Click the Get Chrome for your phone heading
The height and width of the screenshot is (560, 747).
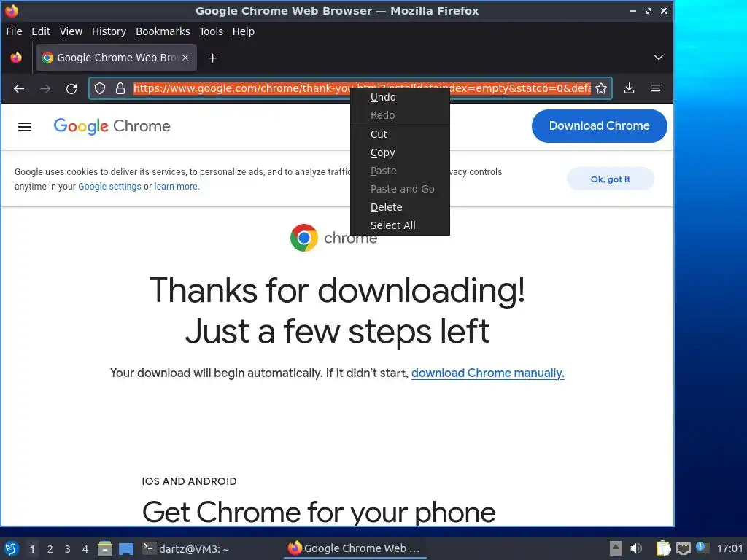coord(319,513)
